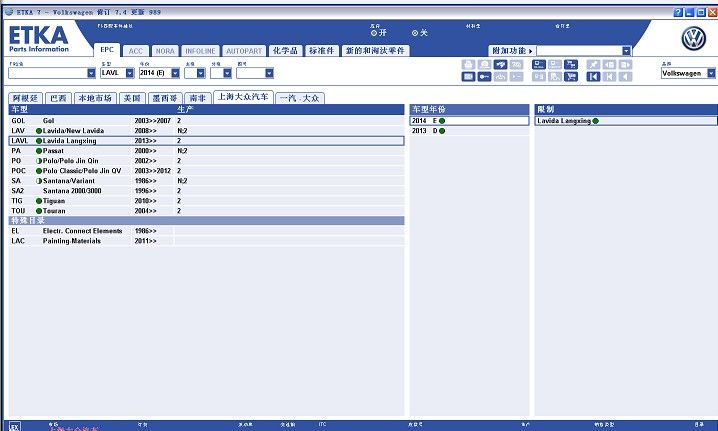This screenshot has width=718, height=431.
Task: Click the previous illustration icon beside pushpin
Action: point(609,65)
